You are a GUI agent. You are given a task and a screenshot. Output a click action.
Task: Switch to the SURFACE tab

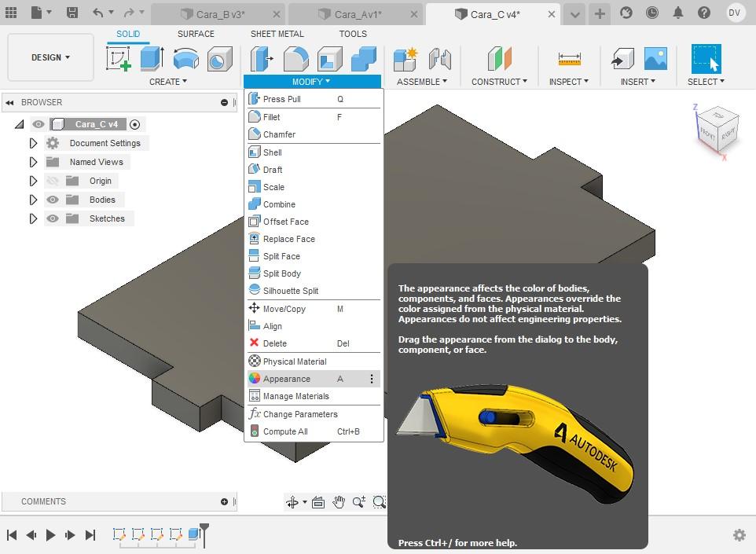(196, 34)
